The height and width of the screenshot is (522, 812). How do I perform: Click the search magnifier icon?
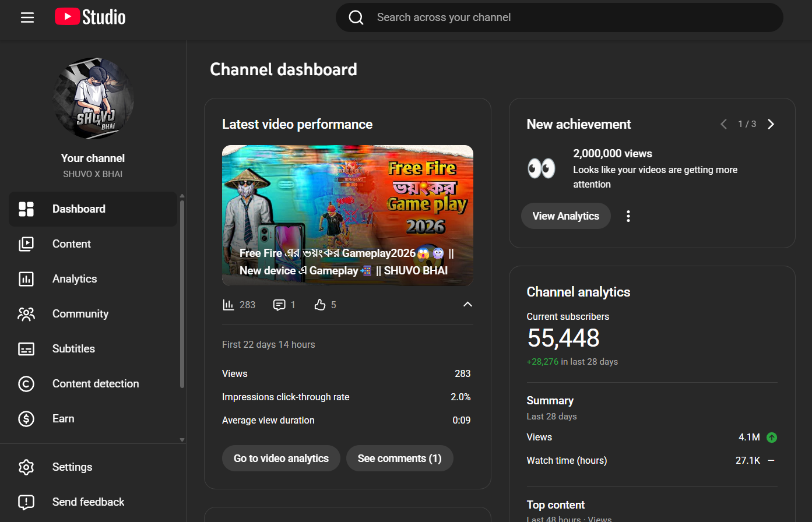tap(356, 17)
